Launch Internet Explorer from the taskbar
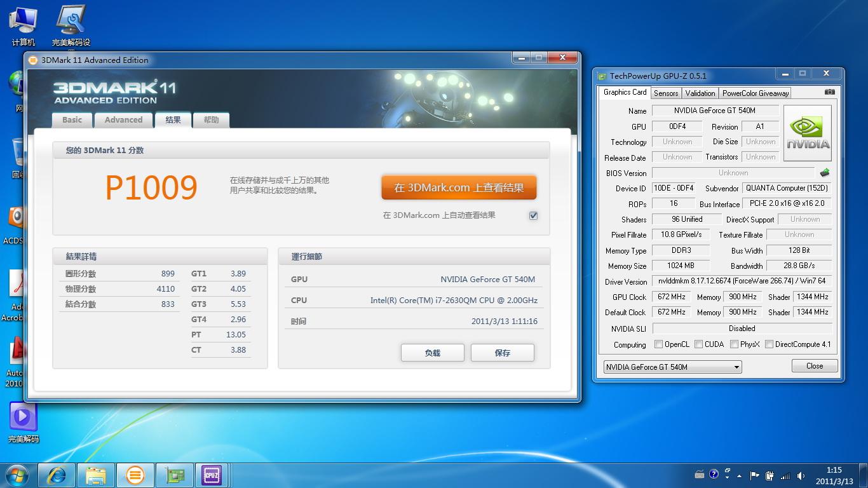 tap(57, 475)
